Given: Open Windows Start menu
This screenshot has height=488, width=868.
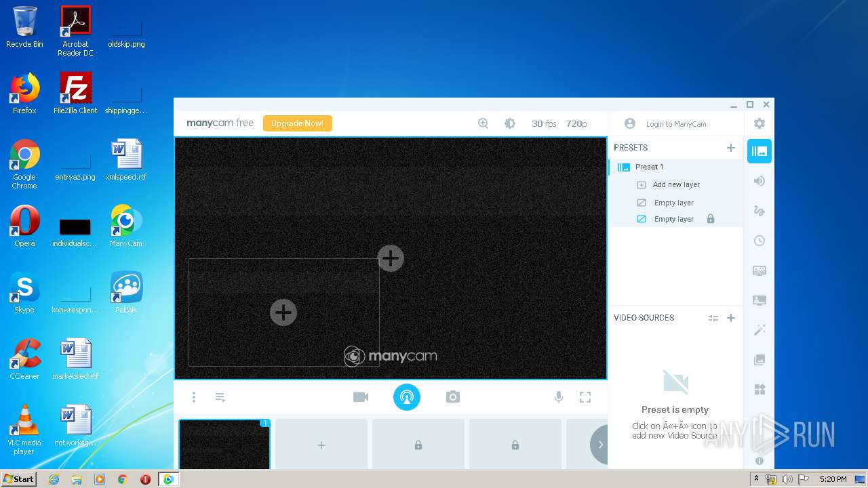Looking at the screenshot, I should tap(18, 479).
